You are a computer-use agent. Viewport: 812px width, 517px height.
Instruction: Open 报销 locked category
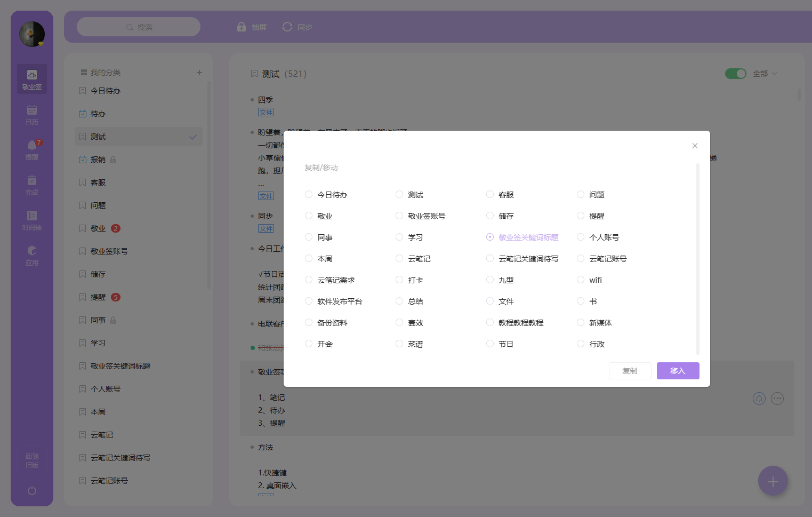[139, 160]
